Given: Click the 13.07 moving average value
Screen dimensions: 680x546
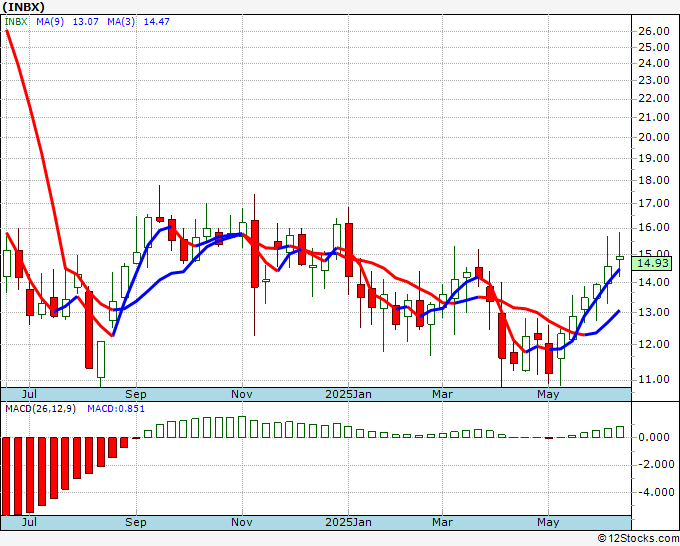Looking at the screenshot, I should [85, 22].
